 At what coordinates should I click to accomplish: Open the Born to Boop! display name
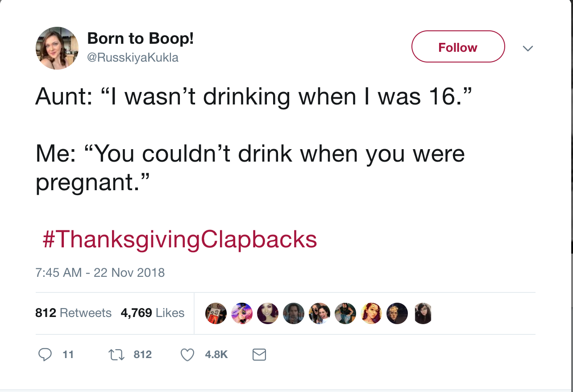[x=141, y=38]
